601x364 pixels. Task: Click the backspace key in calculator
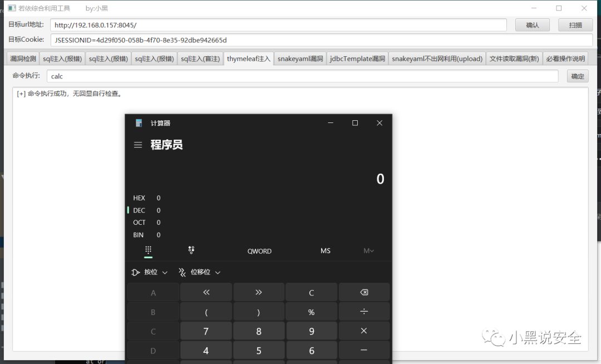364,292
